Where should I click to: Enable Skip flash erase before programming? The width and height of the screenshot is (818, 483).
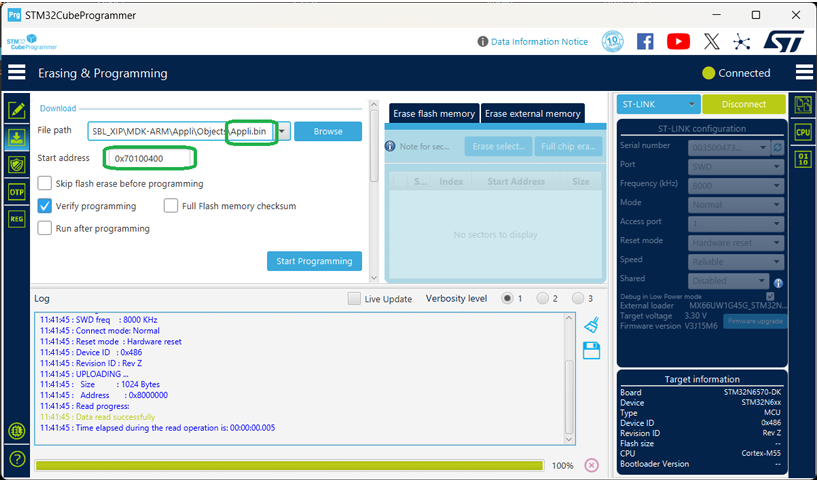45,183
